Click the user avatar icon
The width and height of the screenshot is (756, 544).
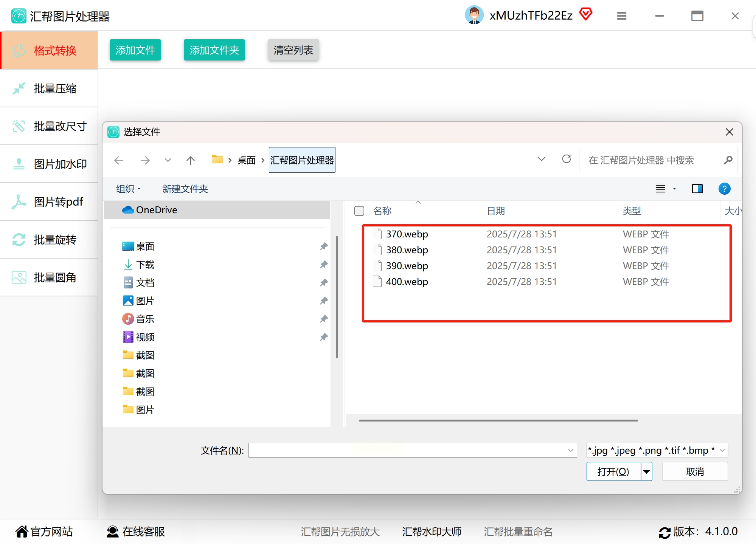474,15
